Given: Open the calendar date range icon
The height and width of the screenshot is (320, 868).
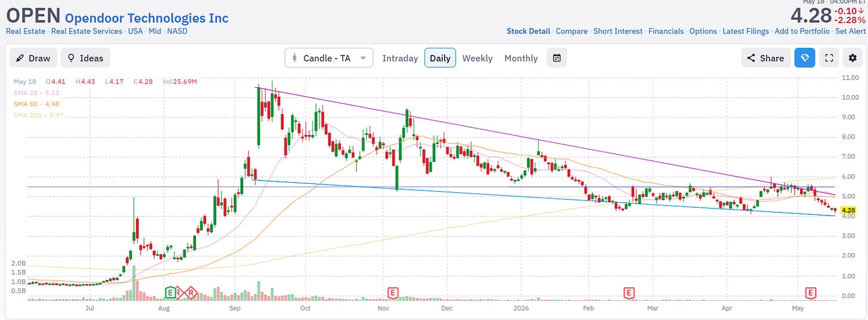Looking at the screenshot, I should (557, 58).
